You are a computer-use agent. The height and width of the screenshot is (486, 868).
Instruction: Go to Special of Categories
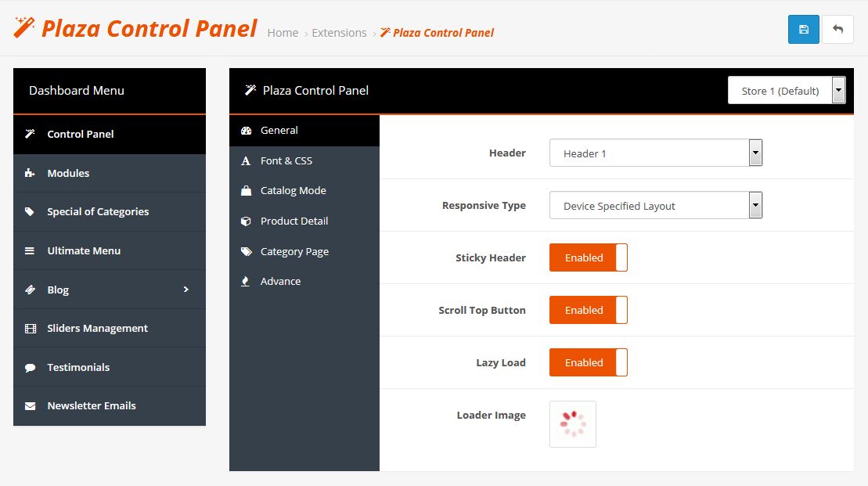point(110,212)
